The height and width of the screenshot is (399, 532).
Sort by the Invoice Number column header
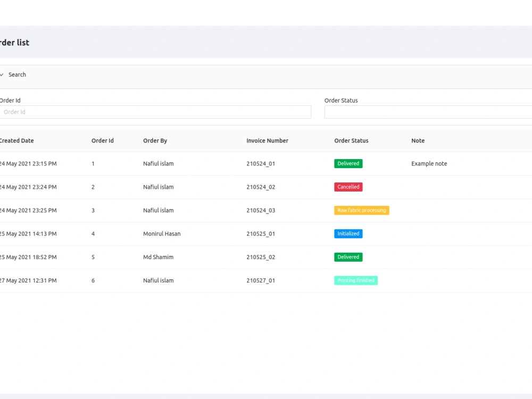pos(267,140)
